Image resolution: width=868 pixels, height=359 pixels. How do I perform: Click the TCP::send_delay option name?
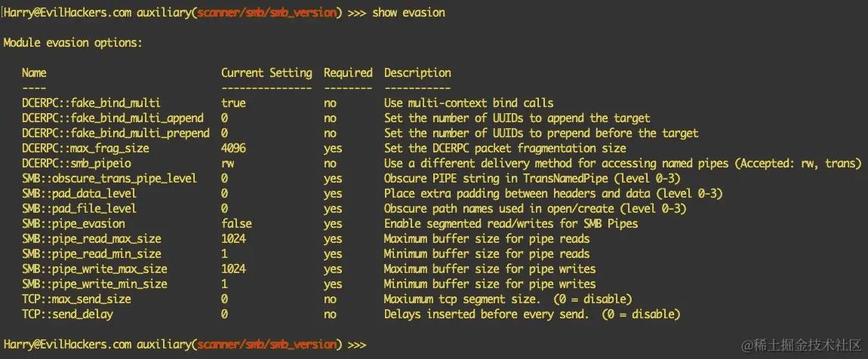(x=67, y=315)
